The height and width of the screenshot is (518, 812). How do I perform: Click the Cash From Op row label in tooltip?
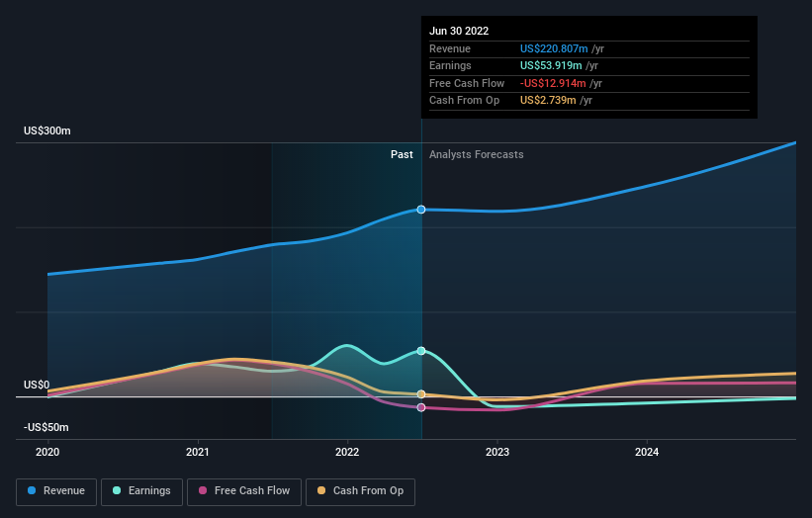465,101
